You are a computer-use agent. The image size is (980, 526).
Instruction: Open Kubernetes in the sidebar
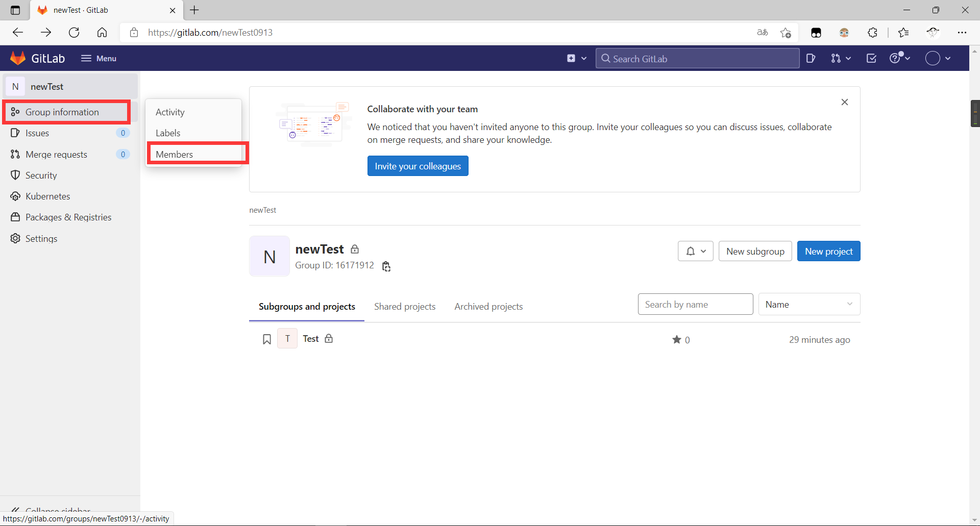70,196
